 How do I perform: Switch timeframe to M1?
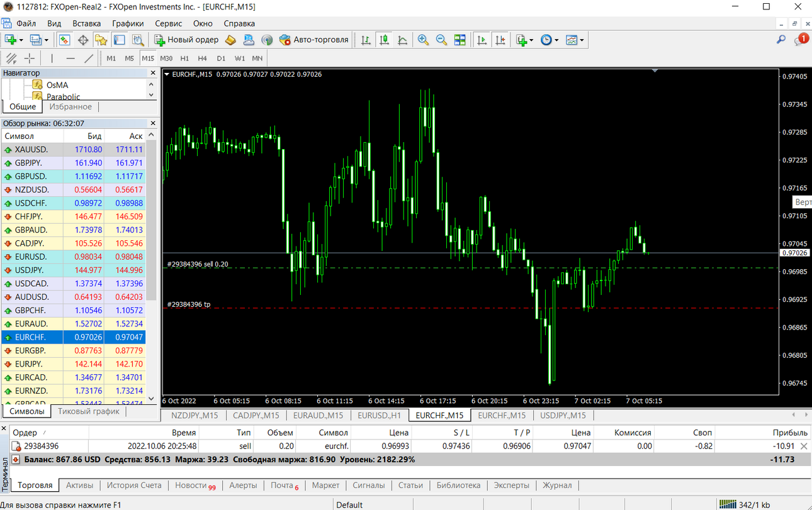click(111, 58)
